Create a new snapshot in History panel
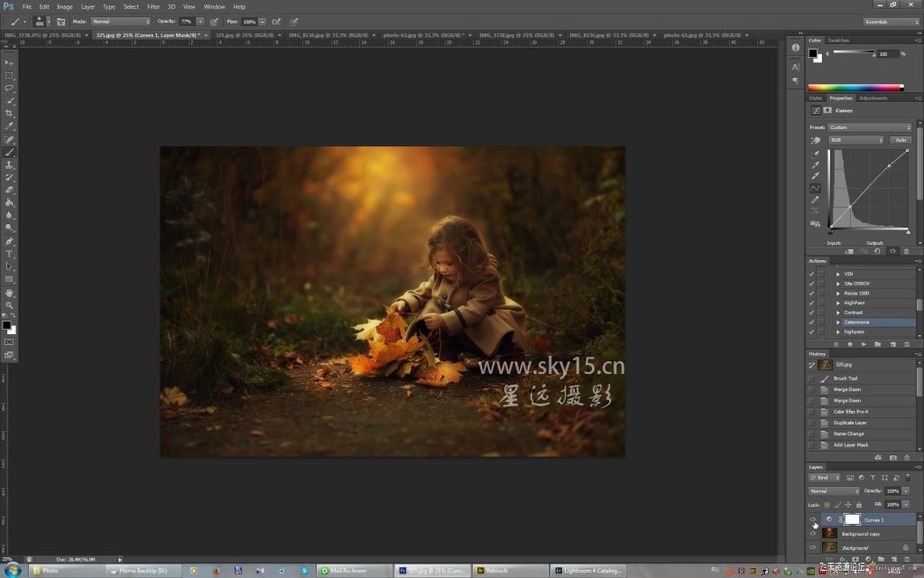Screen dimensions: 924x578 point(892,457)
